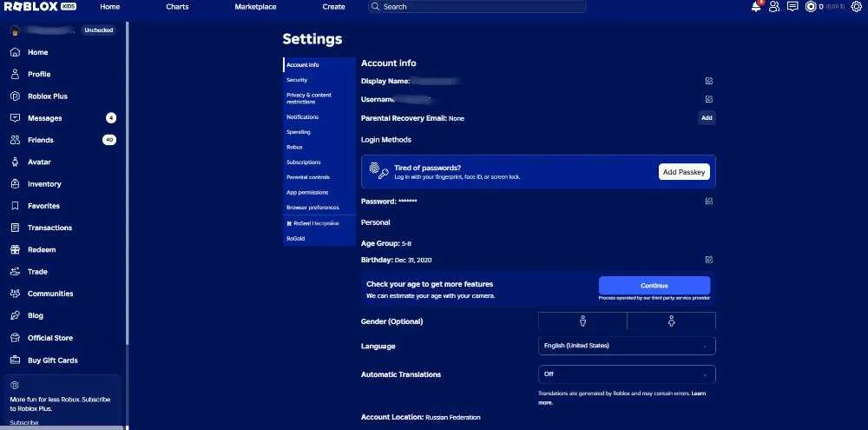Screen dimensions: 868x430
Task: Open the App permissions settings tab
Action: click(319, 192)
